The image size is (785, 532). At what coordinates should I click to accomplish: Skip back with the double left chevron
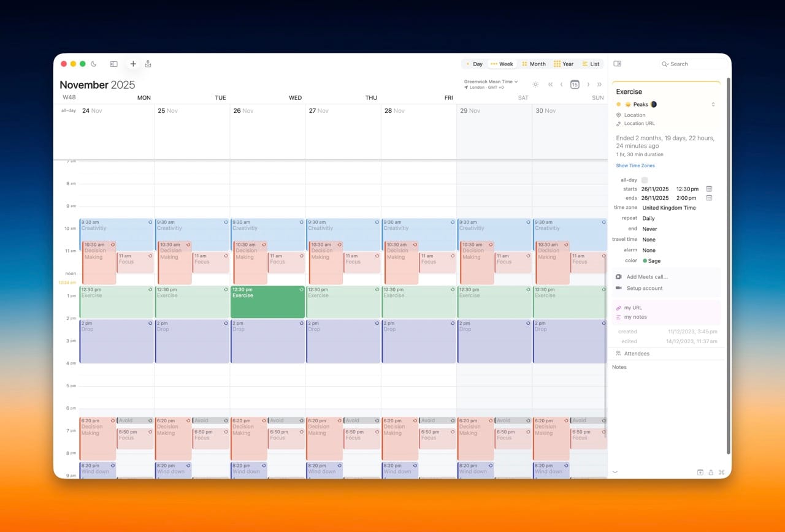(x=550, y=85)
